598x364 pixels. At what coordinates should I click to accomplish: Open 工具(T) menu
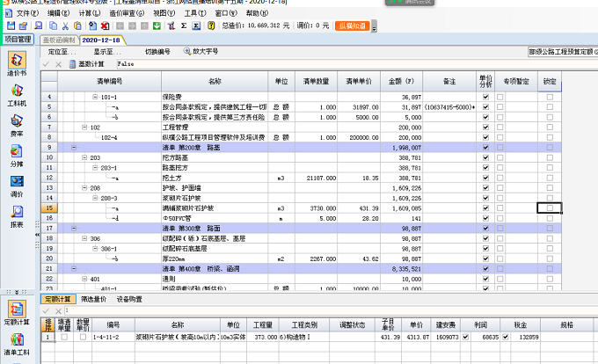195,13
